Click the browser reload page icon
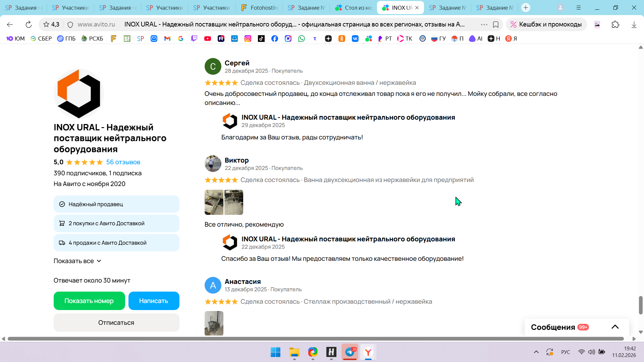 click(x=29, y=24)
